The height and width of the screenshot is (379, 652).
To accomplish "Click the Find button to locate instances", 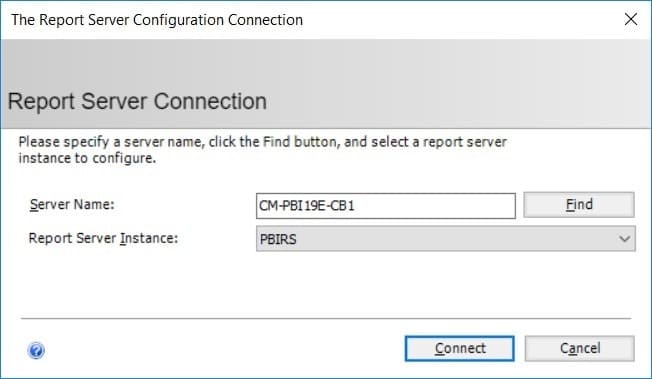I will [x=579, y=205].
